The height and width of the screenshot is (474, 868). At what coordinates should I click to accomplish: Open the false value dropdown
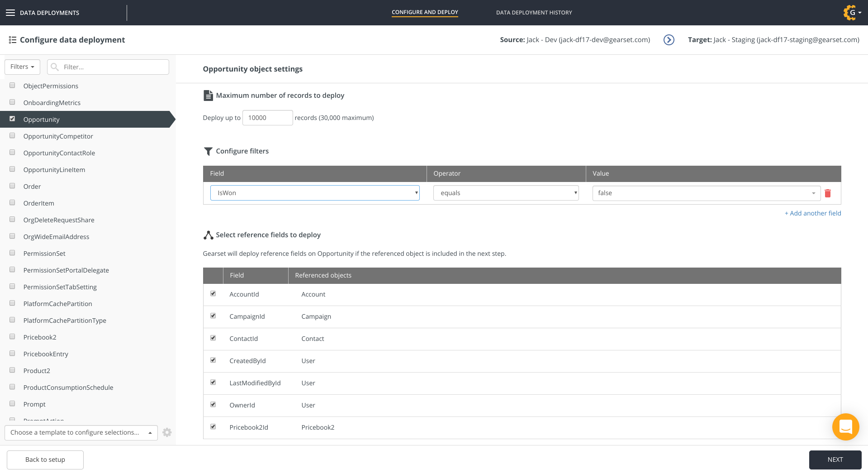[x=707, y=193]
